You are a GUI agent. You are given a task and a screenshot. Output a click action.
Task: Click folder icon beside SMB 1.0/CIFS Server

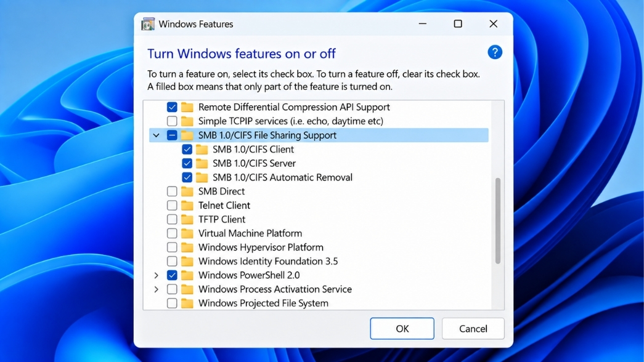pos(202,163)
